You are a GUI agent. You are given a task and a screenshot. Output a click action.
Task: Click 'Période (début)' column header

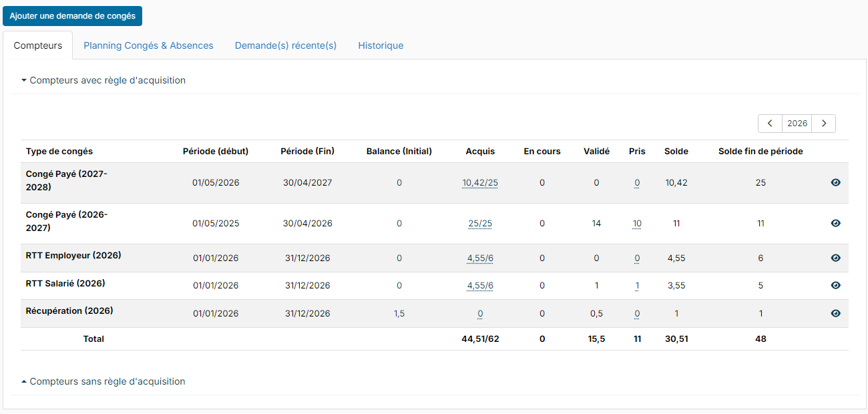216,152
